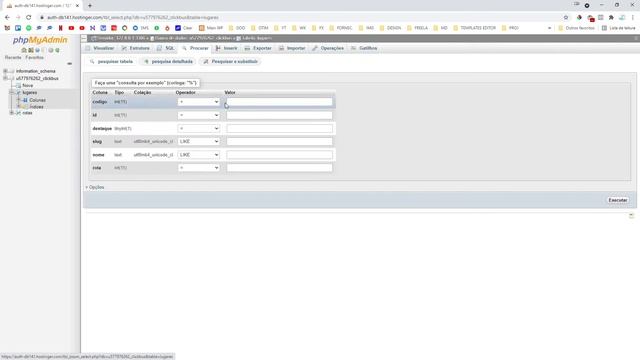
Task: Open the Lista de leitura
Action: coord(618,28)
